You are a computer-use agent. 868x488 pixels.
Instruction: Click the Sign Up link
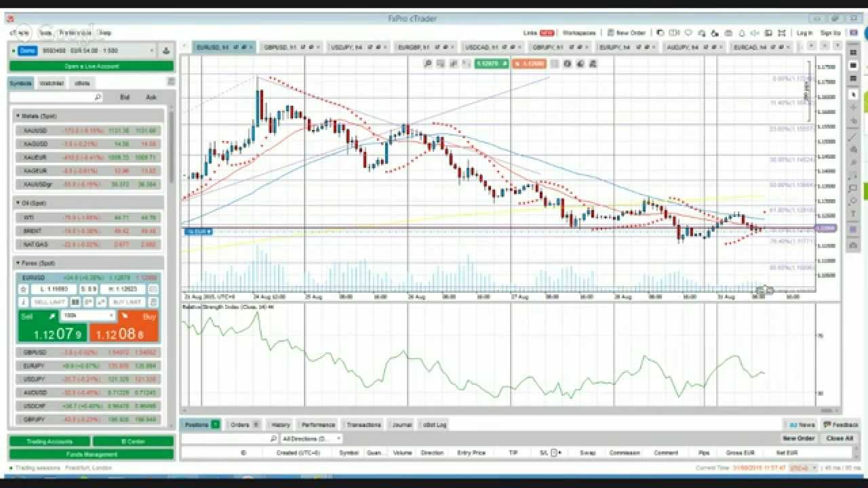[x=830, y=33]
